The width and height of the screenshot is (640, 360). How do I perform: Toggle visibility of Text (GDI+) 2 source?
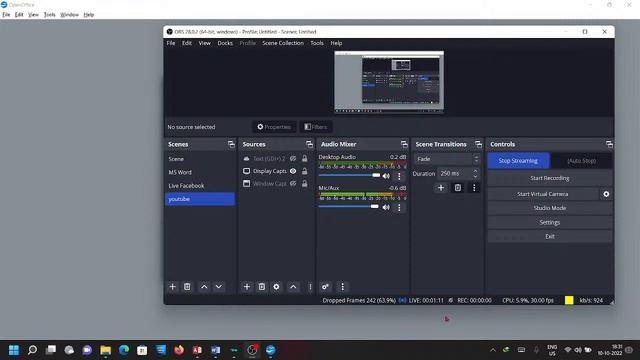[x=293, y=158]
